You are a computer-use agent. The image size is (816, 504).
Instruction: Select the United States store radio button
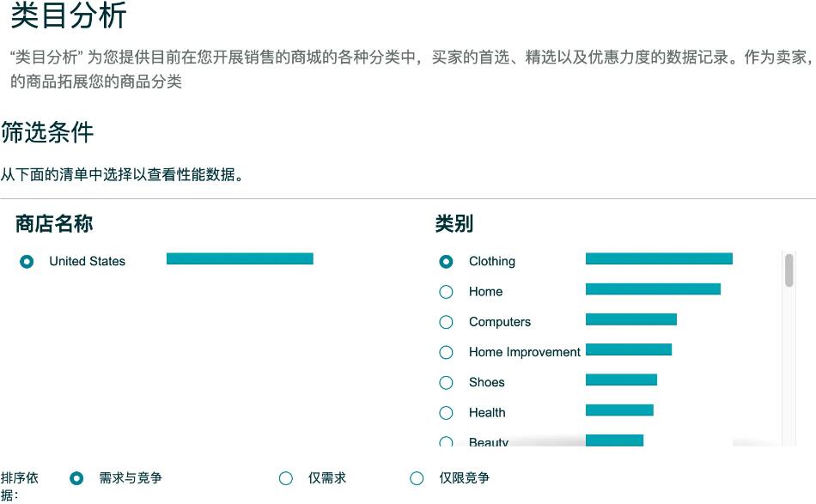click(x=27, y=261)
